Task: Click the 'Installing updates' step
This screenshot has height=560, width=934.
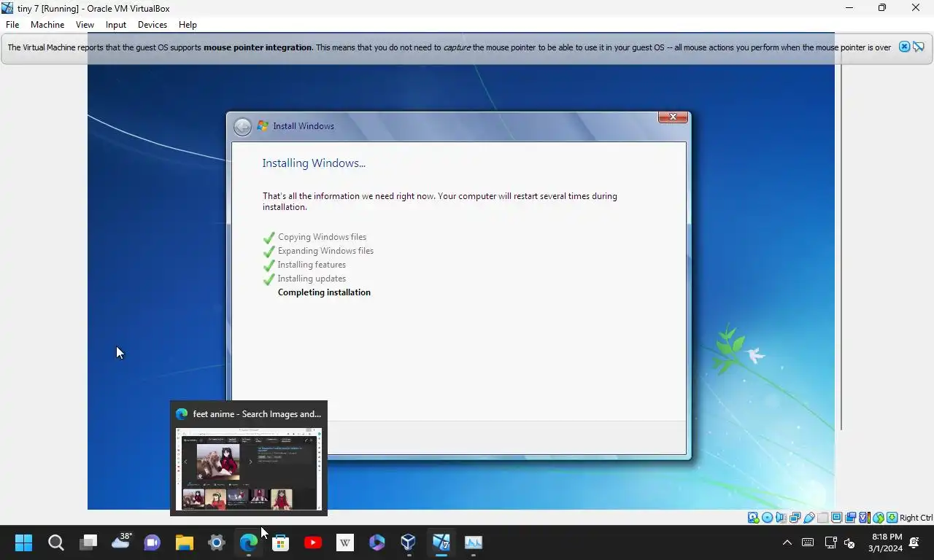Action: click(x=312, y=279)
